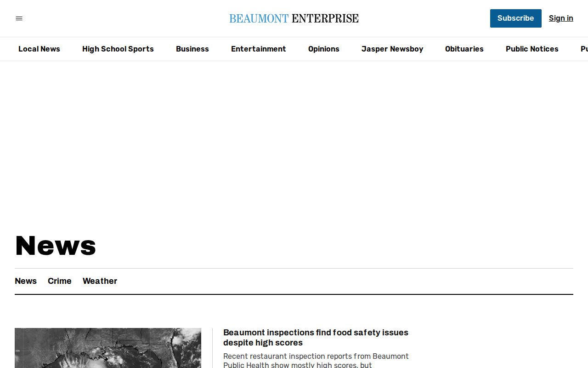Open the Entertainment section
This screenshot has width=588, height=368.
[x=259, y=49]
